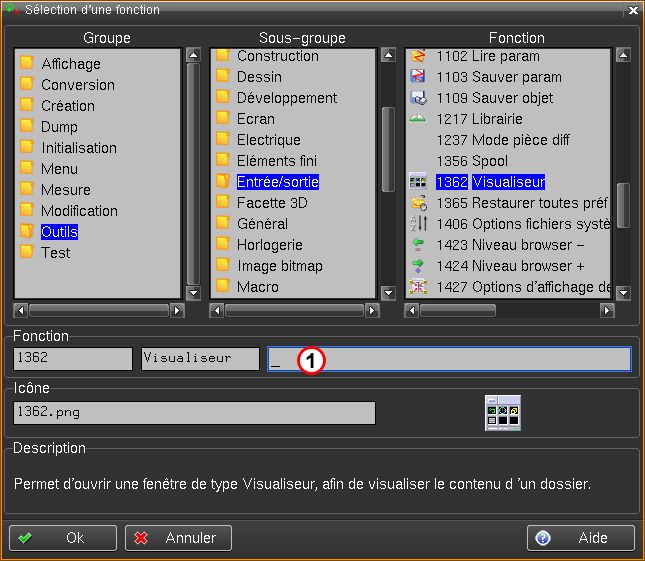Click the Restaurer toutes préf icon

click(419, 203)
